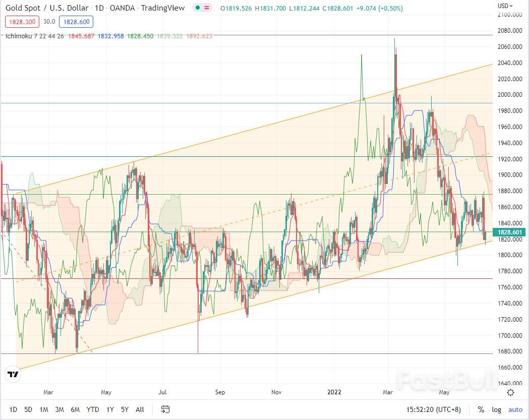Select the 3M time range
The image size is (529, 420).
[x=60, y=409]
